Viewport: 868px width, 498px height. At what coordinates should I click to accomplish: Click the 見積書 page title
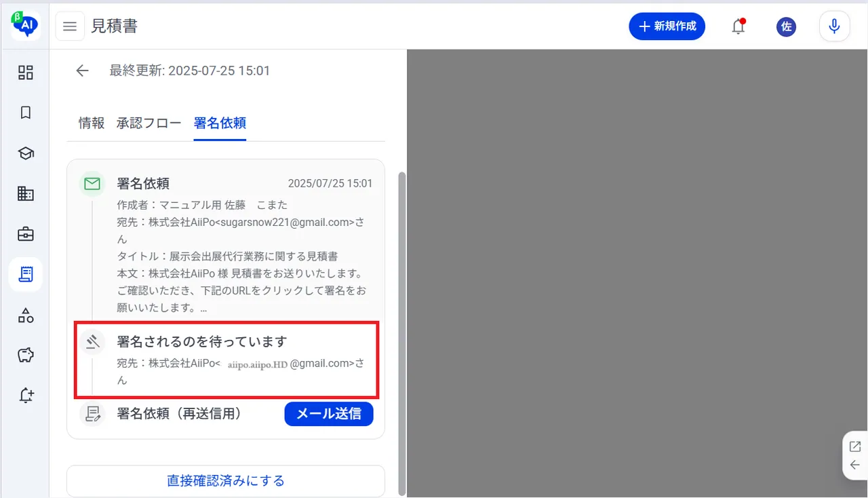(115, 26)
